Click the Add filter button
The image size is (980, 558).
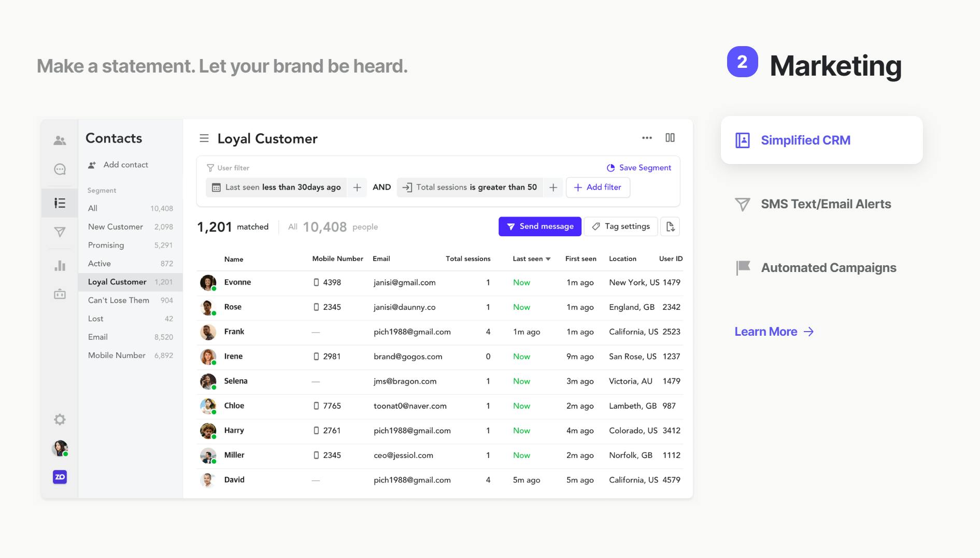tap(598, 188)
